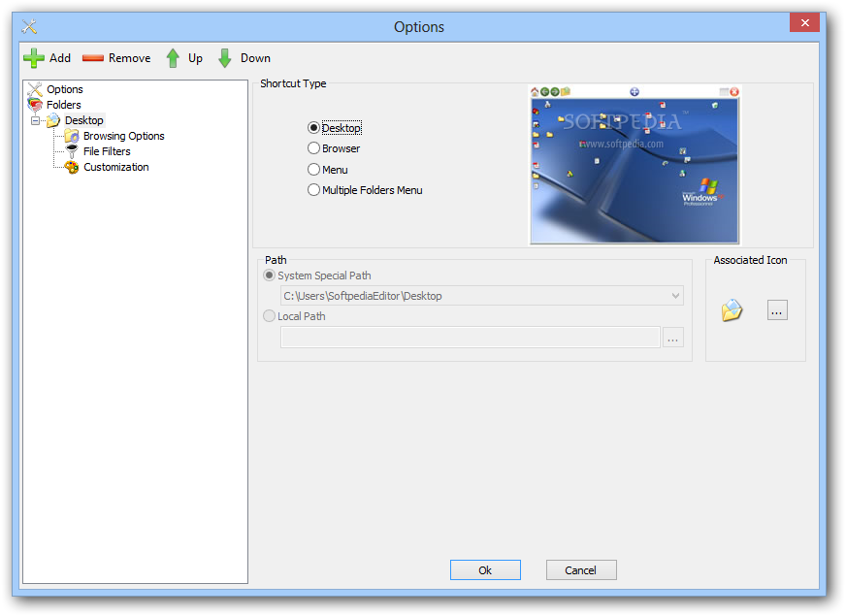The image size is (846, 616).
Task: Click the Options tree item's tools icon
Action: 35,89
